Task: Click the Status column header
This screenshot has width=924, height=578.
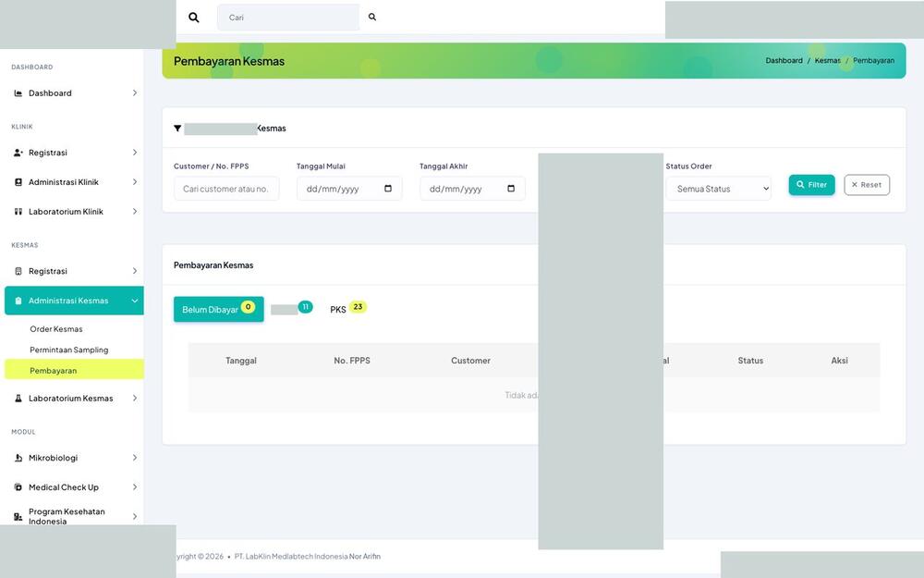Action: coord(750,361)
